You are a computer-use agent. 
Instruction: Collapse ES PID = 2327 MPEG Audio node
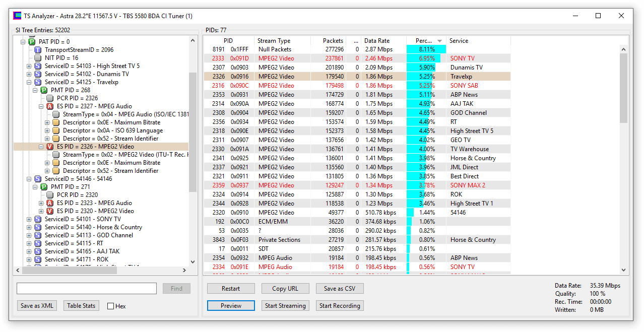coord(41,106)
